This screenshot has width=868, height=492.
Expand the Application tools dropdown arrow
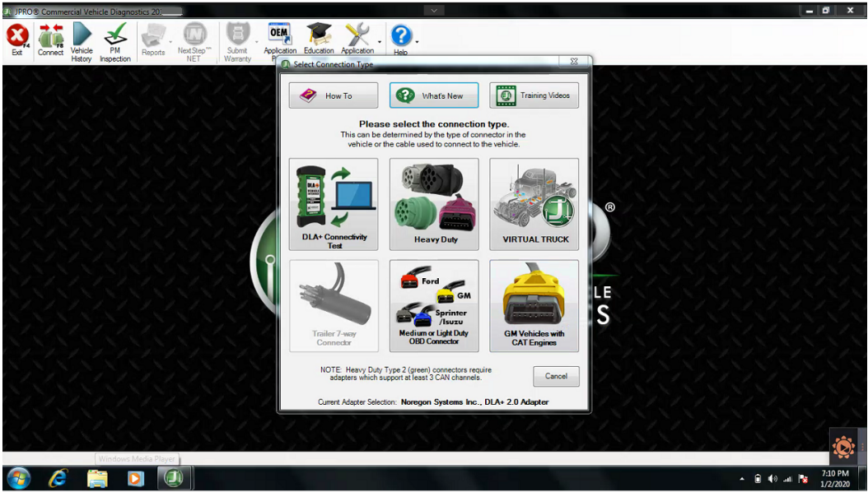[380, 42]
